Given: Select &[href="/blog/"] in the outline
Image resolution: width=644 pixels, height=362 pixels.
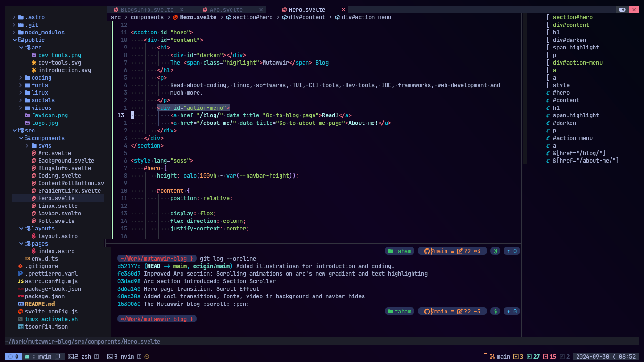Looking at the screenshot, I should click(579, 153).
